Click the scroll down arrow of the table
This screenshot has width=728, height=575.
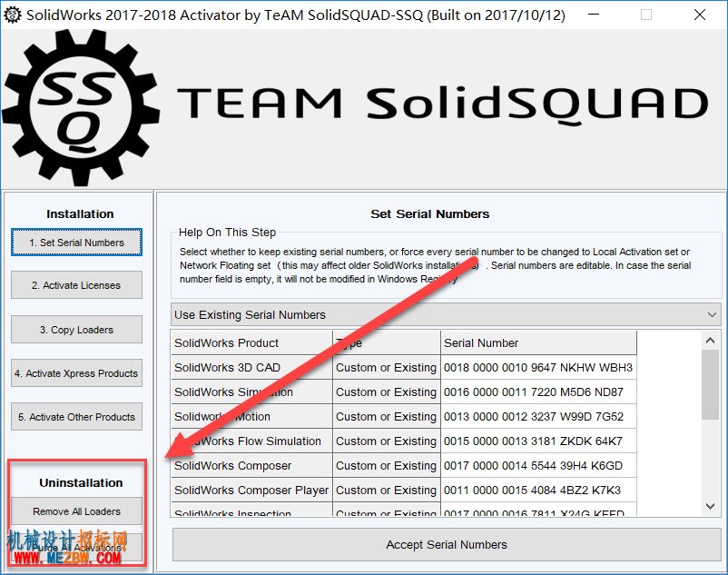tap(710, 506)
